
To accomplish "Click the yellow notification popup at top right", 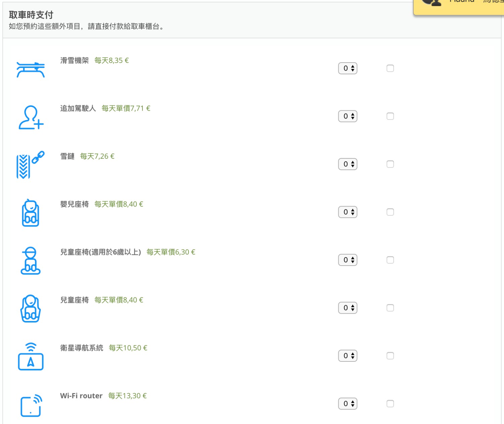I will [x=459, y=7].
